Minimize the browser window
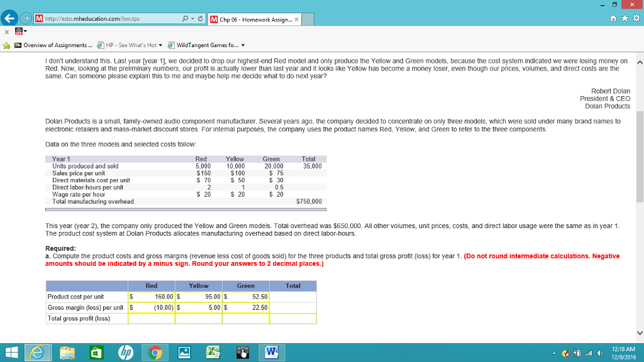Image resolution: width=644 pixels, height=362 pixels. (602, 5)
